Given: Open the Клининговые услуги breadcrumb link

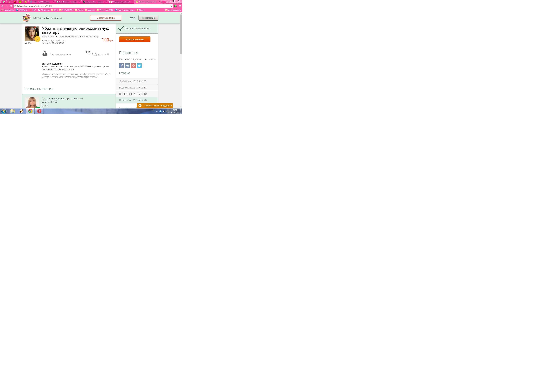Looking at the screenshot, I should point(68,37).
